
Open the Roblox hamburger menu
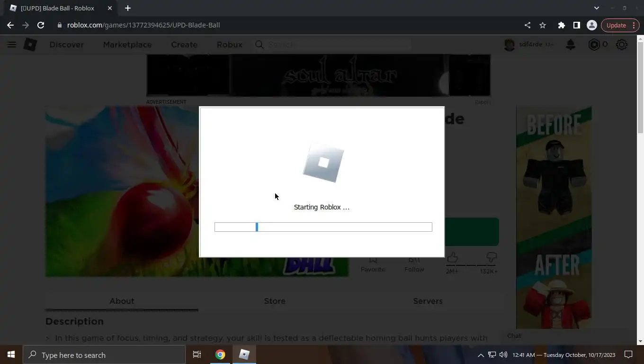coord(12,45)
